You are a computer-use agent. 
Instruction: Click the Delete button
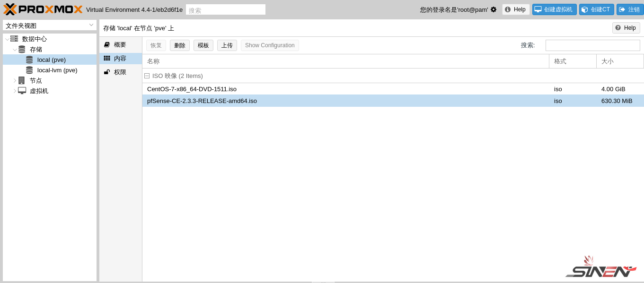(180, 45)
